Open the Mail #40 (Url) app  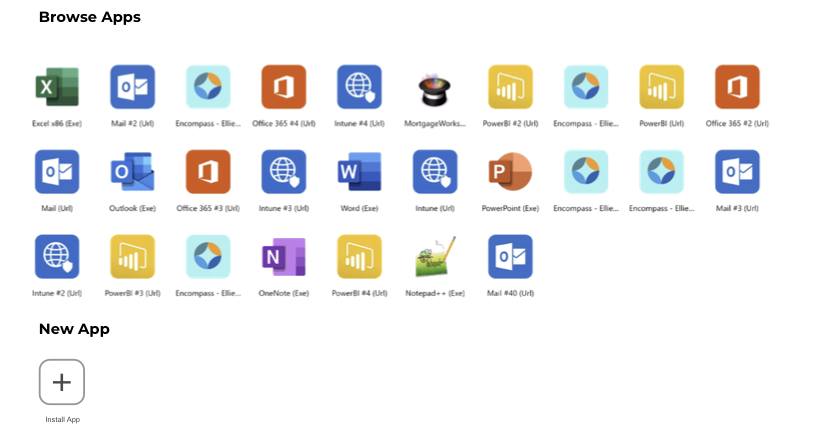click(x=510, y=257)
